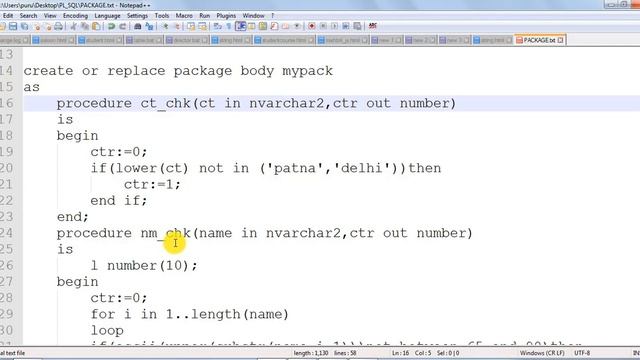Toggle file monitoring eye icon
This screenshot has width=640, height=360.
tap(297, 26)
